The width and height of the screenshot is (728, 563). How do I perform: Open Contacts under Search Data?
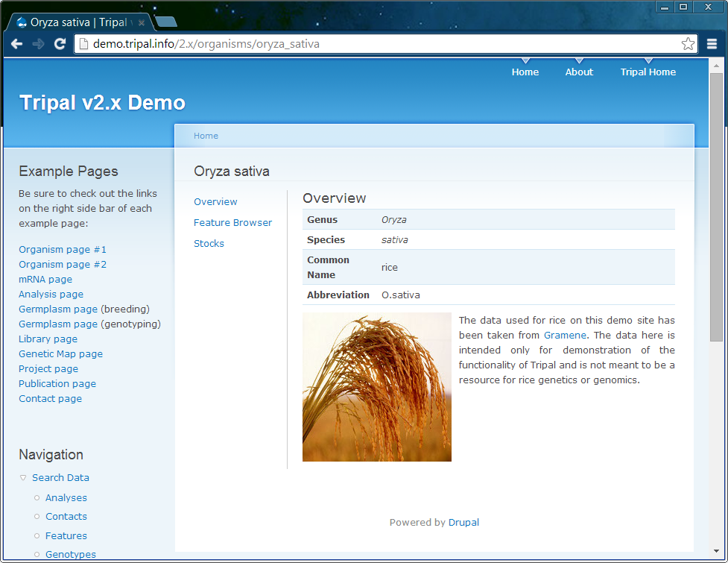pos(66,517)
